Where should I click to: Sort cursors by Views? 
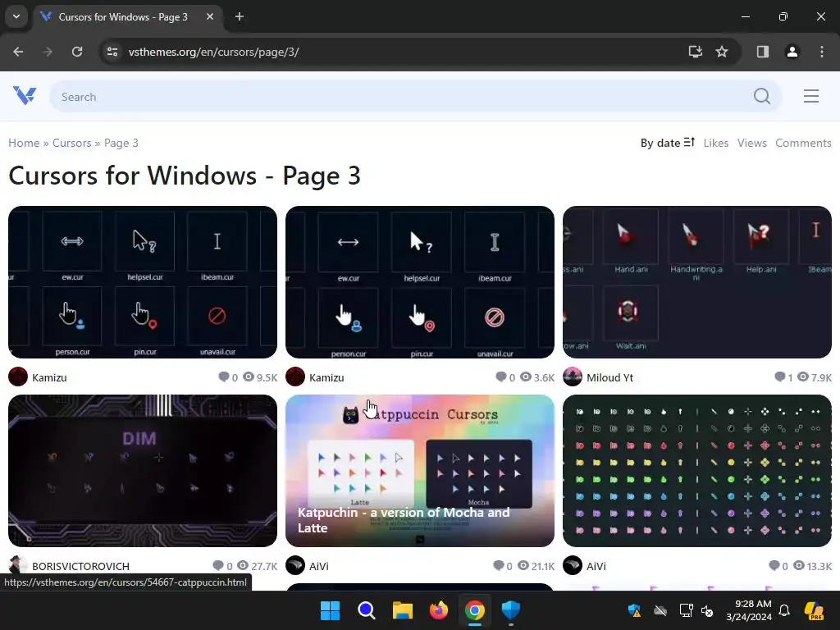[x=751, y=143]
